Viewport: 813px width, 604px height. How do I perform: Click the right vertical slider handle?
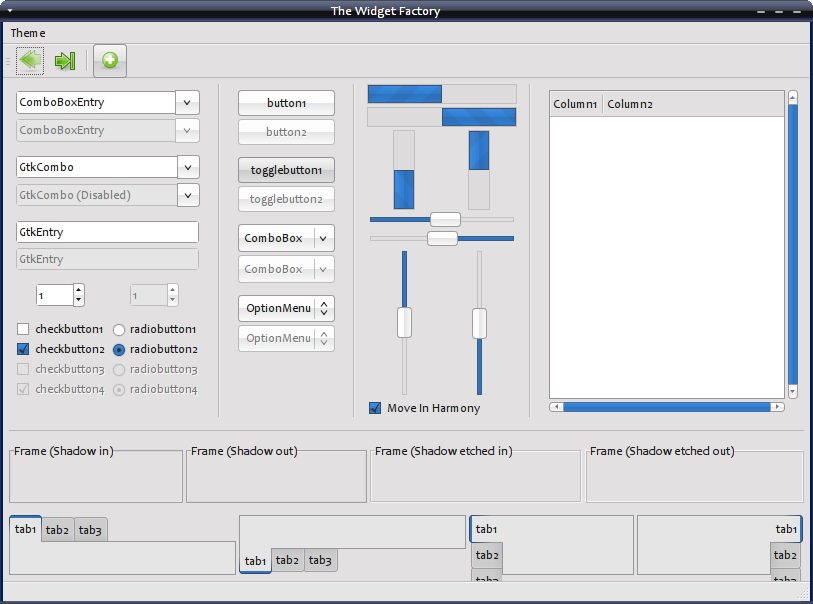480,324
